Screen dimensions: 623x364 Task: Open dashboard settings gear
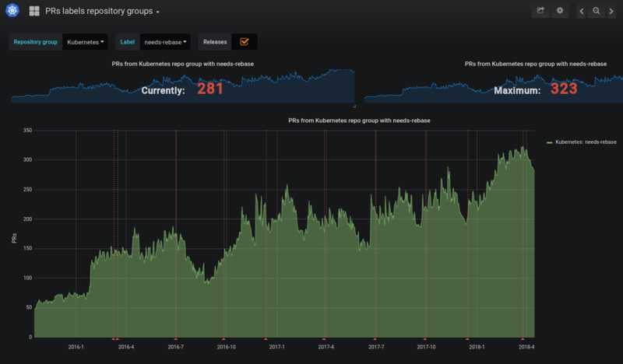(559, 11)
